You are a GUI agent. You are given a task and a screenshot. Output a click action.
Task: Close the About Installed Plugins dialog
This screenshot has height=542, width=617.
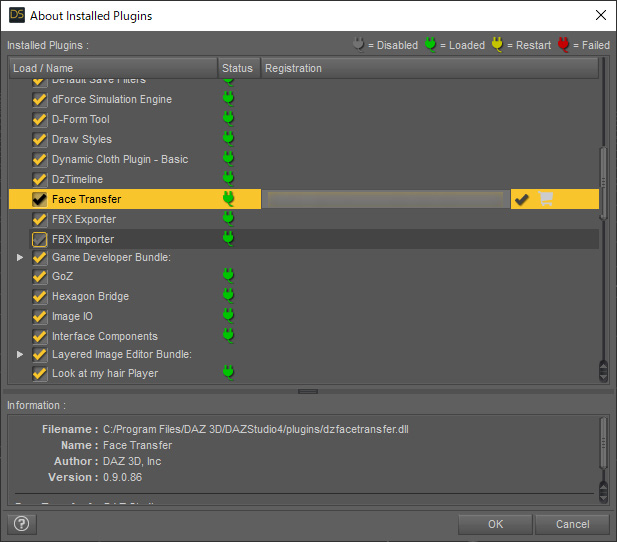601,15
